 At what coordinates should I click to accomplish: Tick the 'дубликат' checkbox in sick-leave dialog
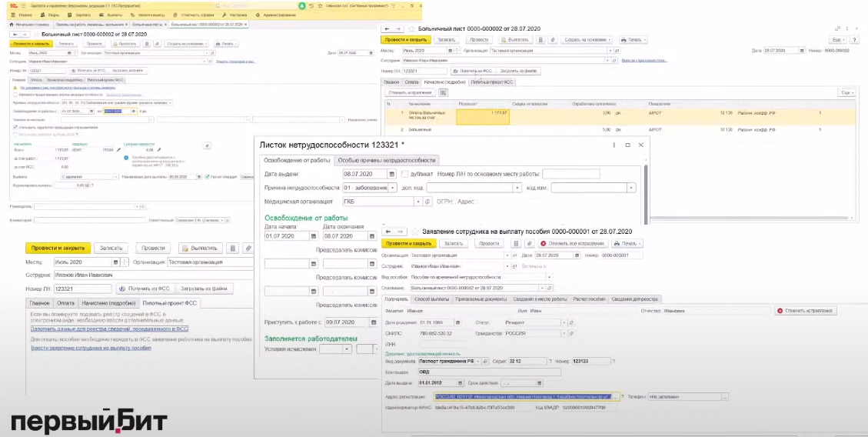(x=405, y=175)
